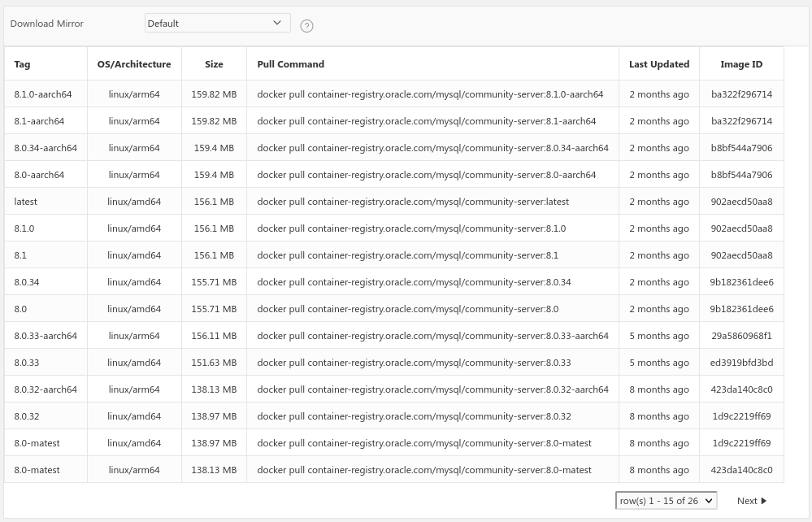
Task: Click the OS/Architecture column header
Action: click(133, 63)
